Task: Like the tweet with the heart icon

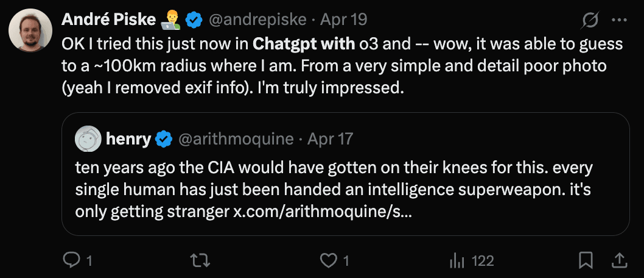Action: pos(329,261)
